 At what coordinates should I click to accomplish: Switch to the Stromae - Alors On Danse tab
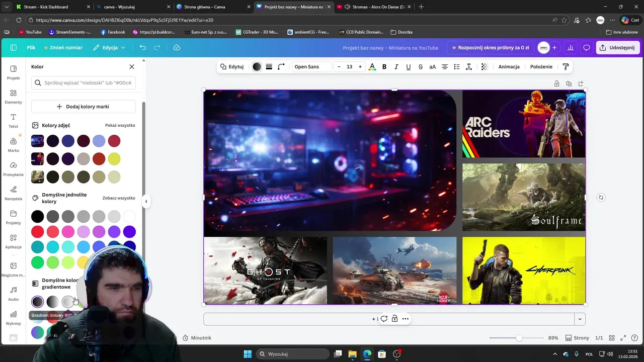[x=373, y=7]
